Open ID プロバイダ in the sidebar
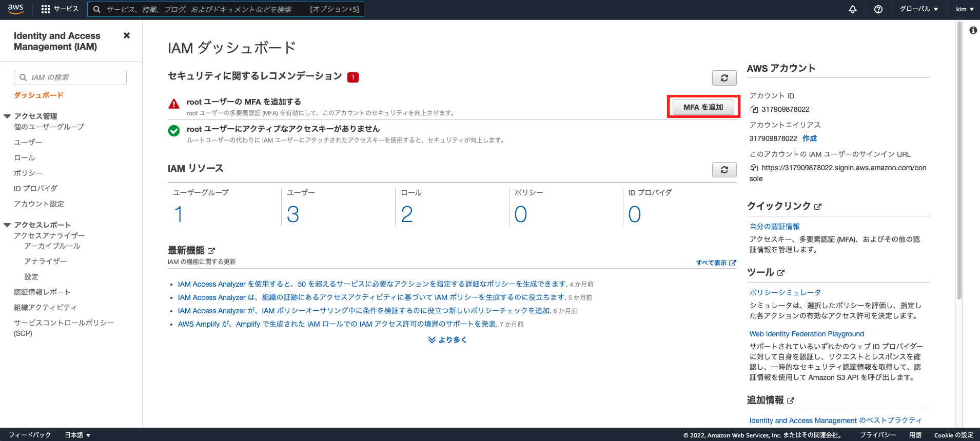This screenshot has width=980, height=441. 35,188
